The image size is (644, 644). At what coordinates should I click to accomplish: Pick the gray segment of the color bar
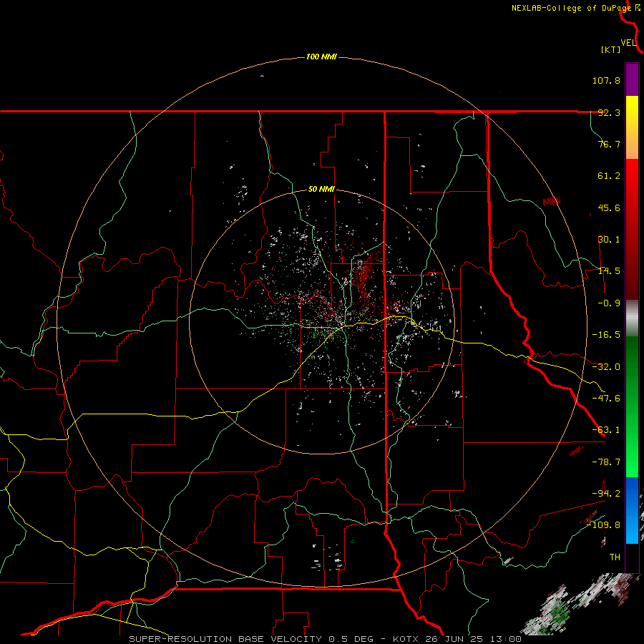(x=632, y=318)
